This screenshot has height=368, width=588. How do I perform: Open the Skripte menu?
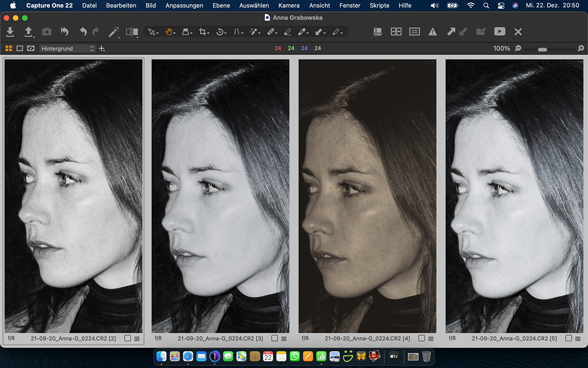379,5
